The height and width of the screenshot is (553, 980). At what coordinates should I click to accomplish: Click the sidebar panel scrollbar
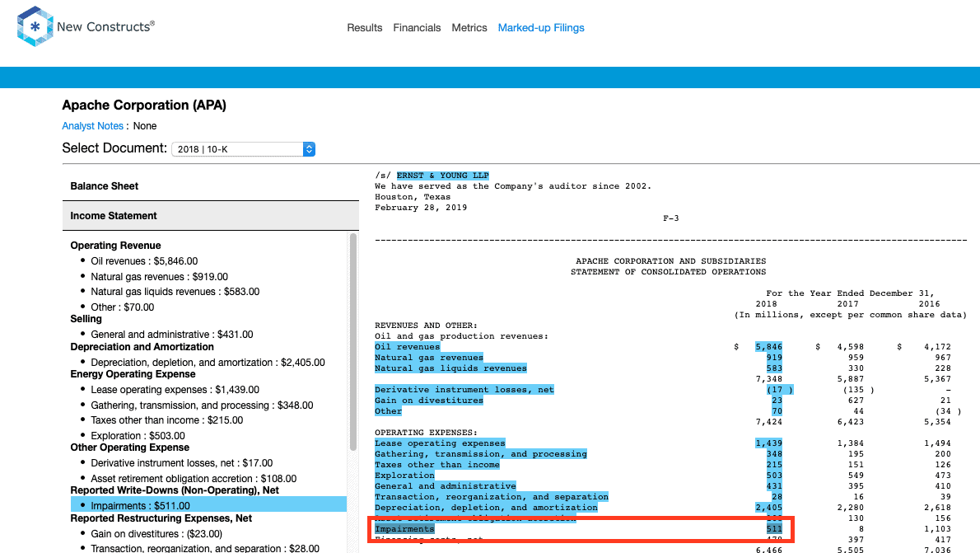pyautogui.click(x=353, y=341)
